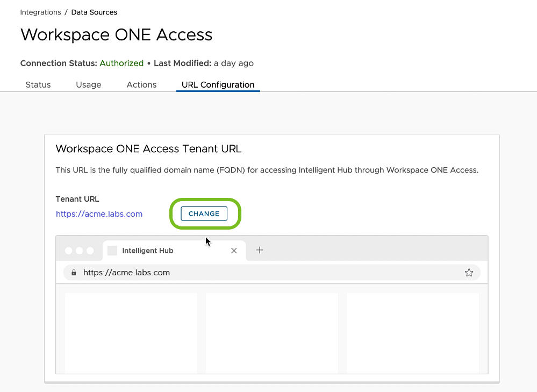The height and width of the screenshot is (392, 537).
Task: Go to Integrations breadcrumb
Action: 40,12
